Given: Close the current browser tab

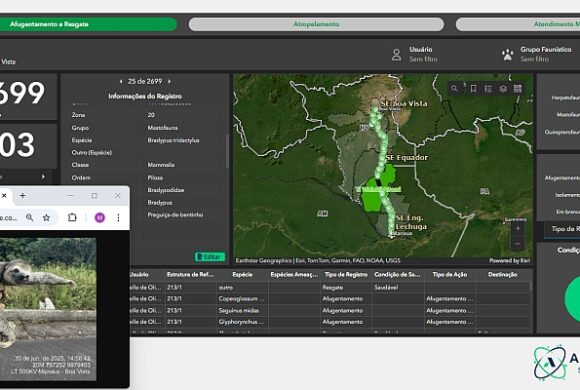Looking at the screenshot, I should pyautogui.click(x=4, y=195).
